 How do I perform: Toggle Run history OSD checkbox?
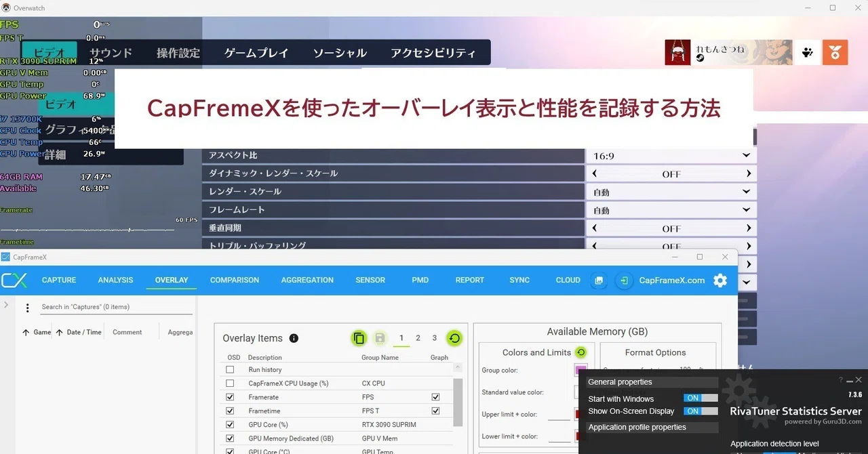pyautogui.click(x=230, y=370)
